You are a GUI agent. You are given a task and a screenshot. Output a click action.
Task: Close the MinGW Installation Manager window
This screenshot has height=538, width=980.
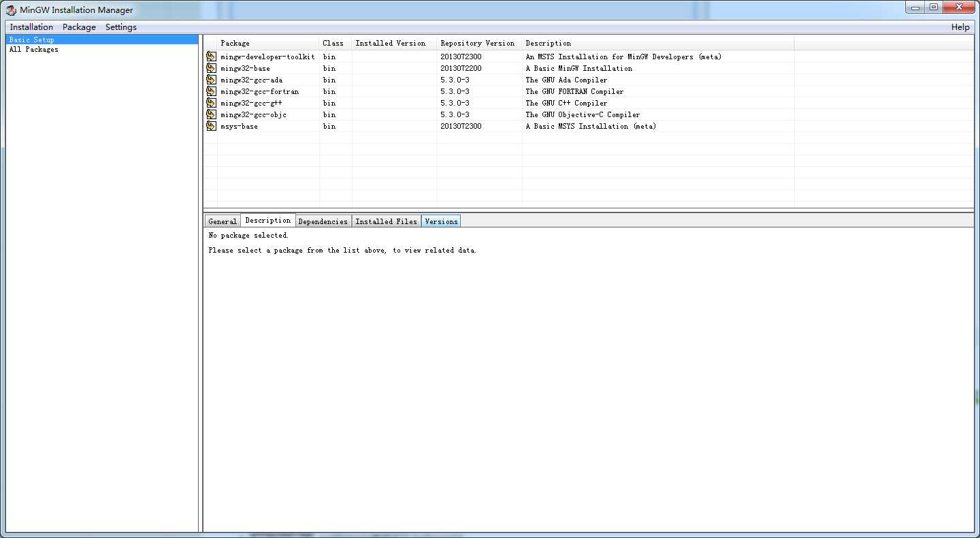[x=959, y=7]
